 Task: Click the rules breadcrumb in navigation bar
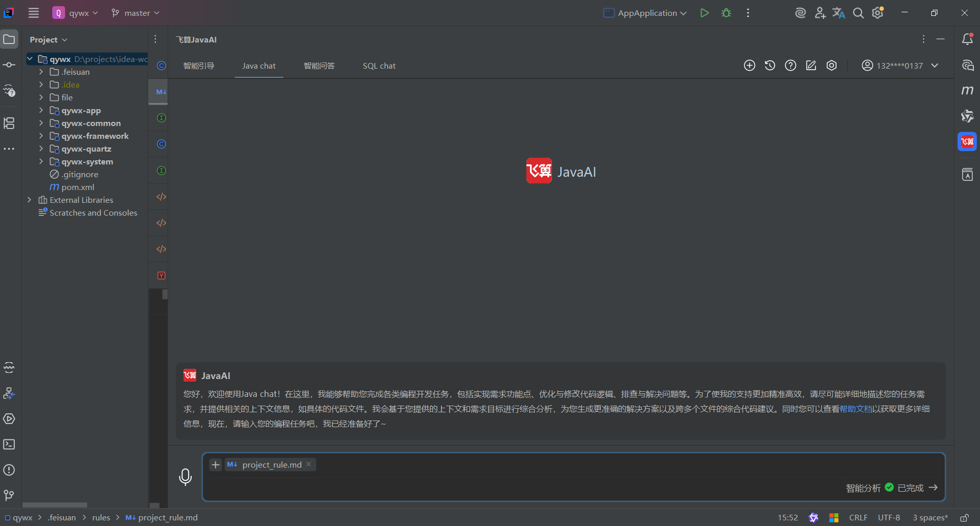pos(101,517)
